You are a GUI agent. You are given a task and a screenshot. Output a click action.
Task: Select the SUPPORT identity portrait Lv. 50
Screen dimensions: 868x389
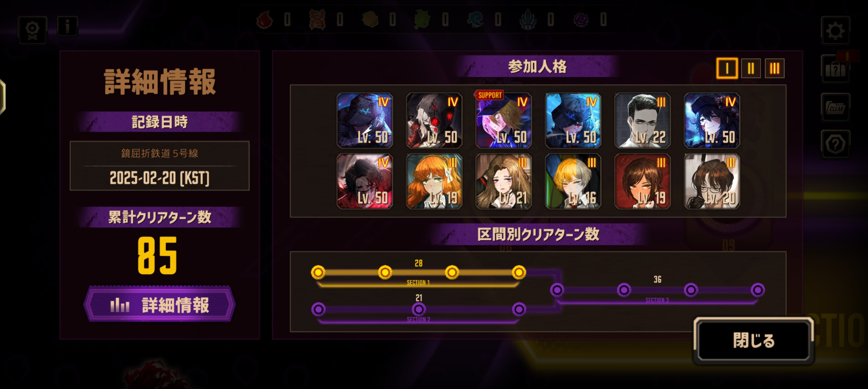503,120
